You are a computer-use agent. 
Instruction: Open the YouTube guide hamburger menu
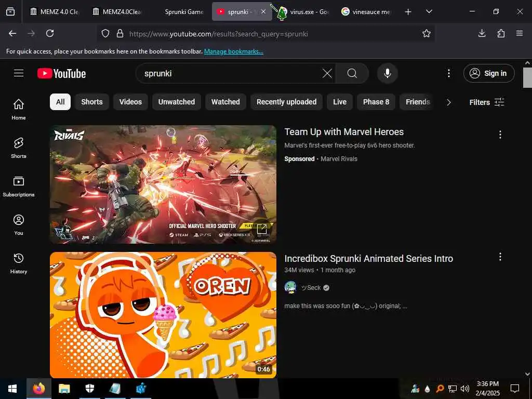19,73
